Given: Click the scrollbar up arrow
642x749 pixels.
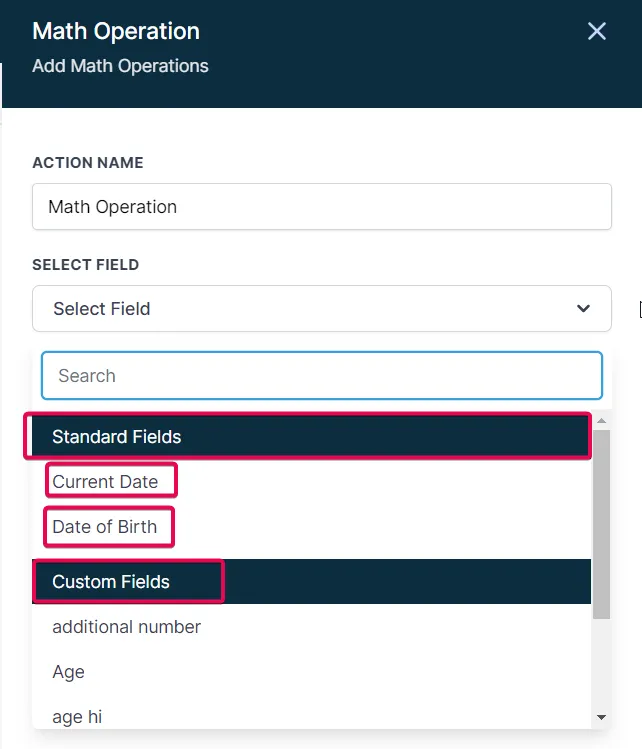Looking at the screenshot, I should (x=601, y=422).
